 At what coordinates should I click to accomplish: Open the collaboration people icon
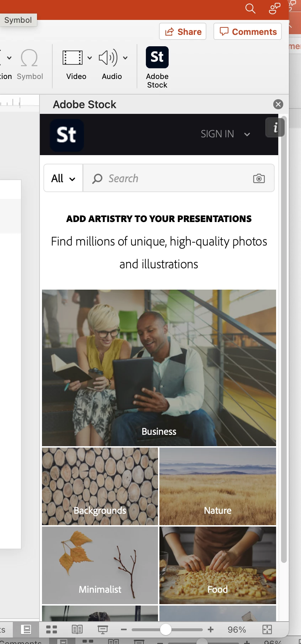pos(274,9)
